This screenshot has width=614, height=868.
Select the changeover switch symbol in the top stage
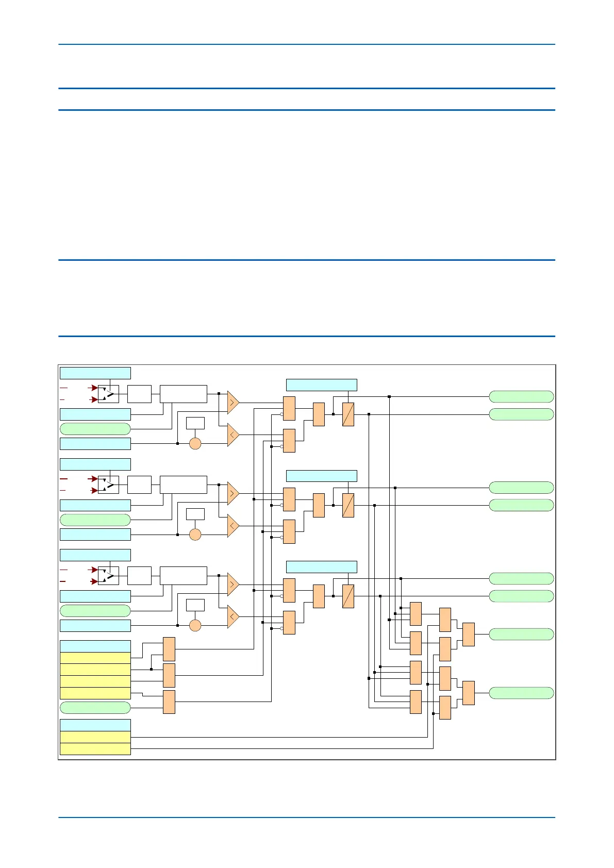[x=108, y=394]
